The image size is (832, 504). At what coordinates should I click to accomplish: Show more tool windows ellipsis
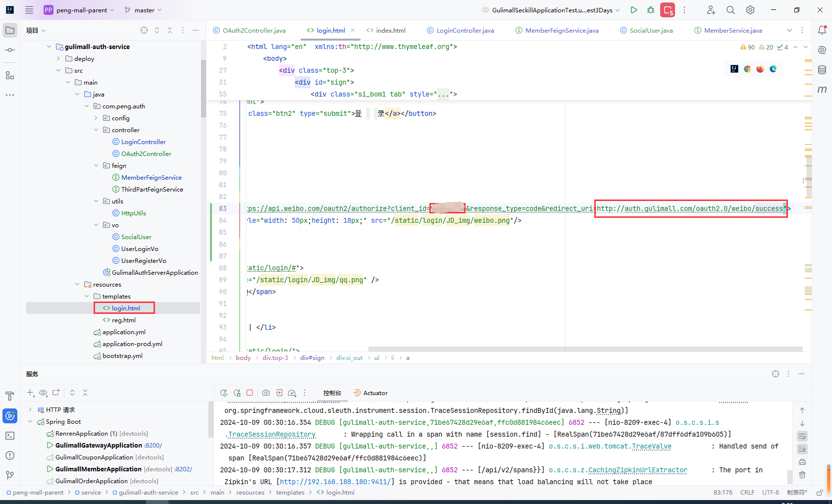click(x=10, y=95)
